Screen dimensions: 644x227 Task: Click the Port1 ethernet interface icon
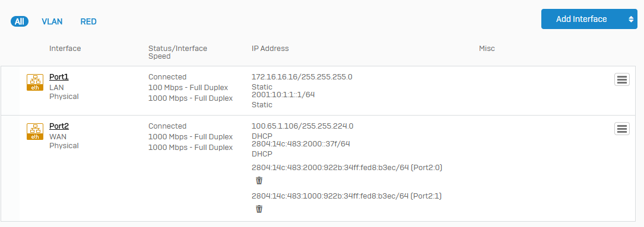34,82
